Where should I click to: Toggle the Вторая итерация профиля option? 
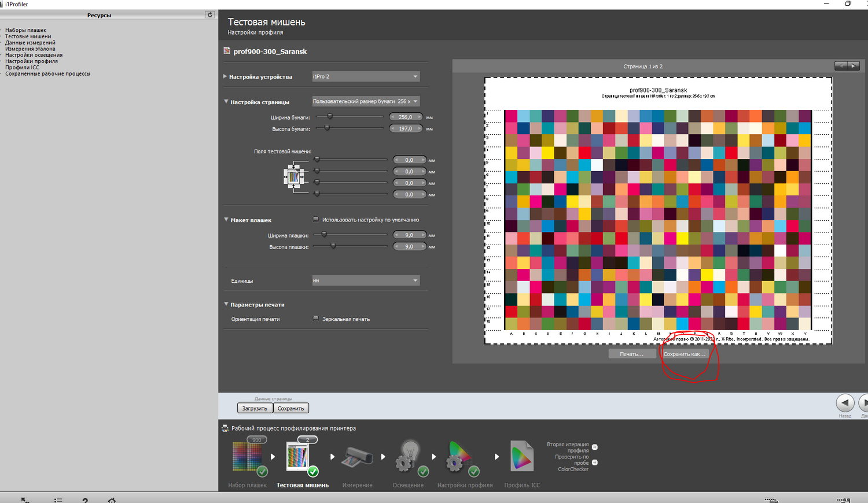[595, 447]
